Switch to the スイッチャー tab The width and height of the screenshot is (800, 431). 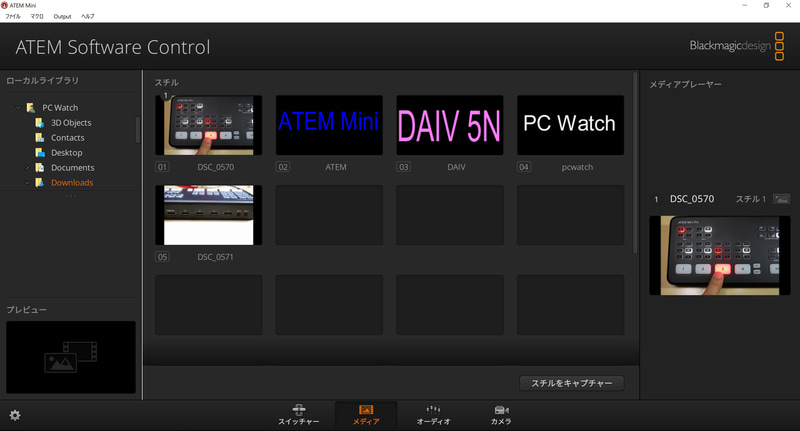pos(298,415)
